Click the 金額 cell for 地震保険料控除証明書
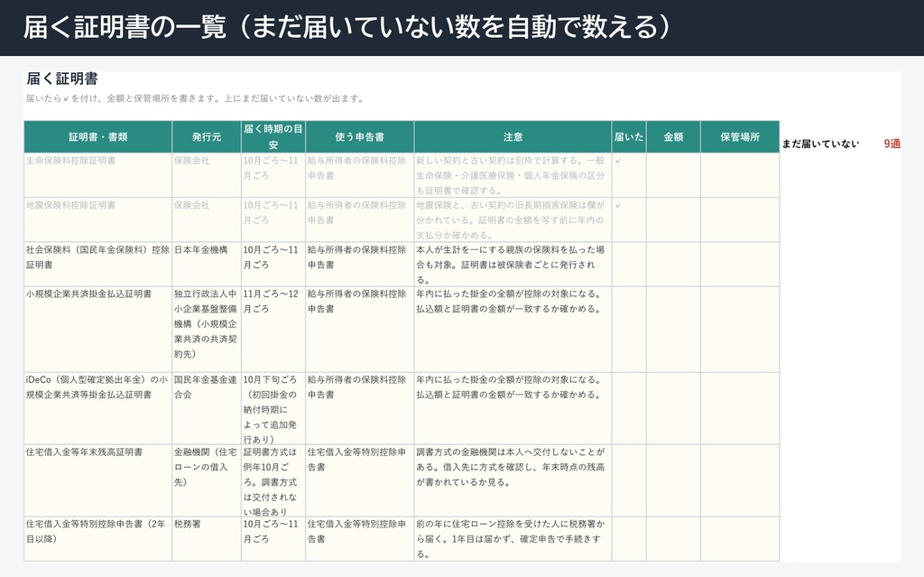Viewport: 924px width, 577px height. (x=673, y=219)
